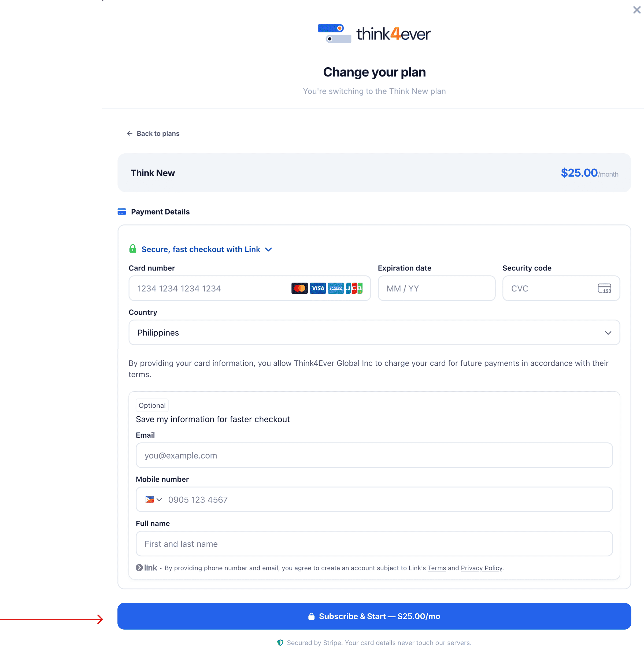Click the Amex card icon
The image size is (644, 657).
pos(336,288)
